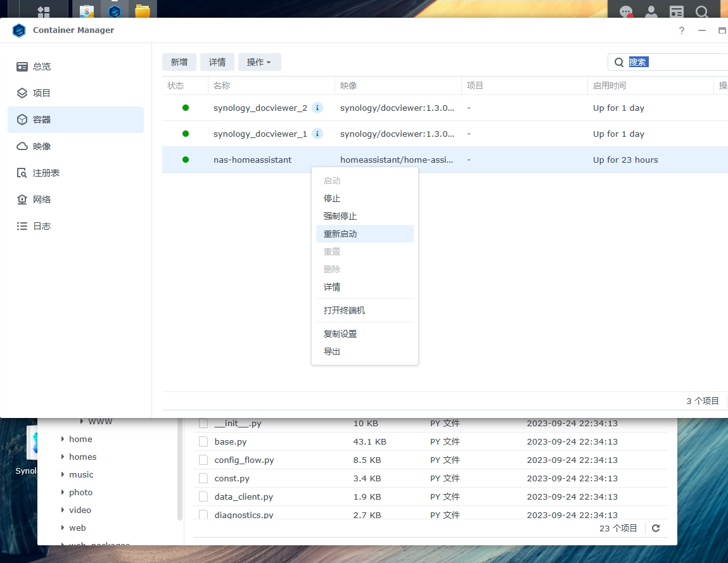728x563 pixels.
Task: Open 网络 network in the sidebar
Action: coord(75,199)
